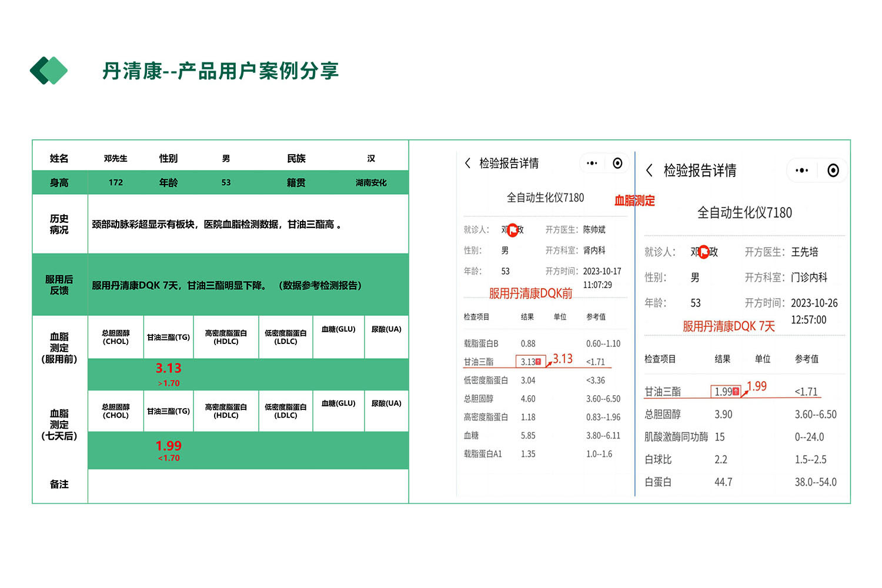Click 尿酸(UA) in the 七天后 row
882x588 pixels.
386,403
